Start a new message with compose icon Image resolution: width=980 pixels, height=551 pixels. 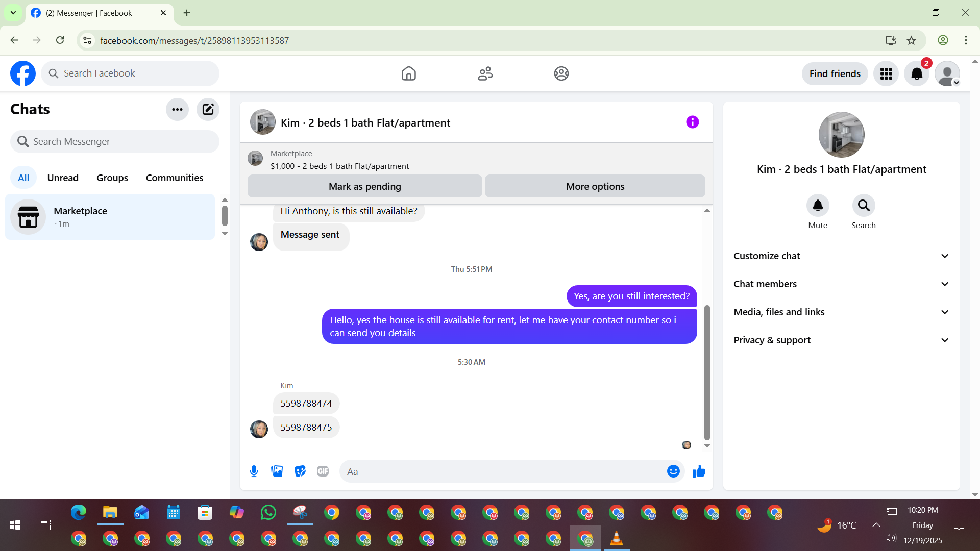click(x=208, y=109)
